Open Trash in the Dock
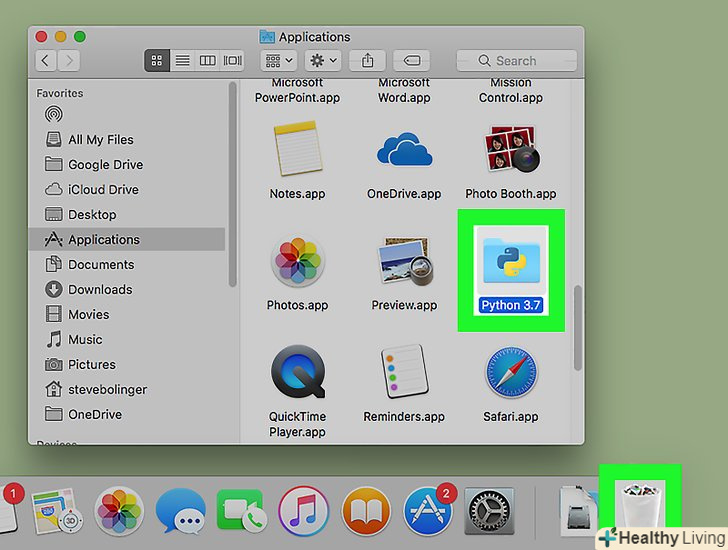Screen dimensions: 728x550 tap(640, 506)
